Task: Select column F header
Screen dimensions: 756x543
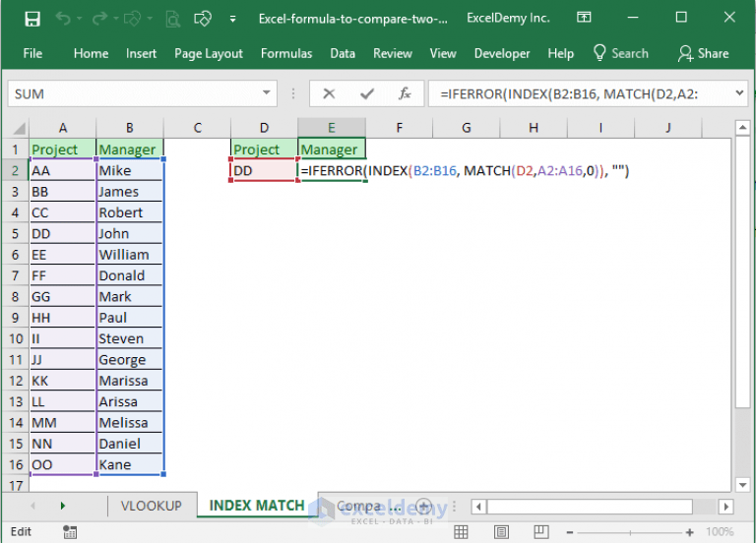Action: pos(400,128)
